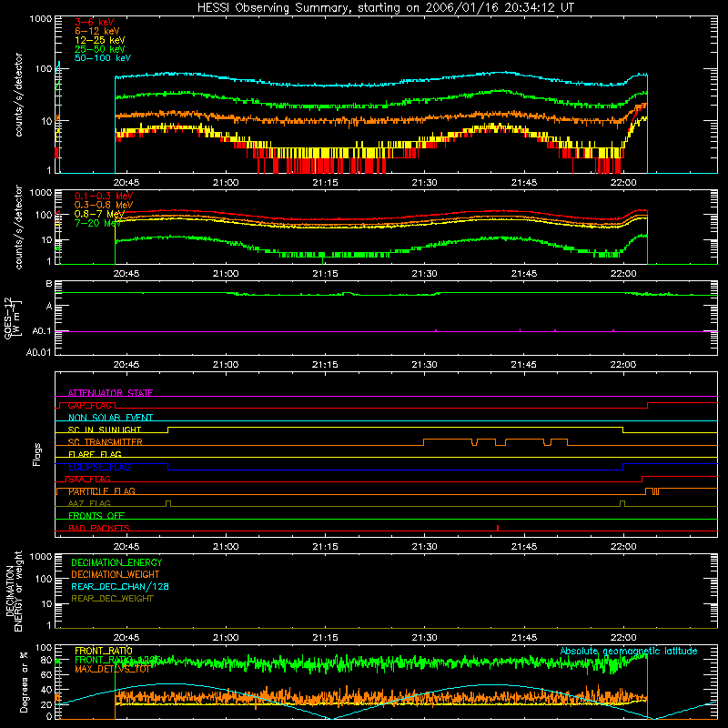Image resolution: width=728 pixels, height=728 pixels.
Task: Click the Flags vertical axis title
Action: [37, 454]
